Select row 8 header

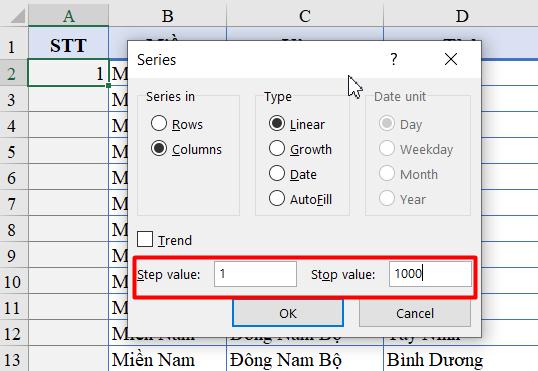coord(14,230)
